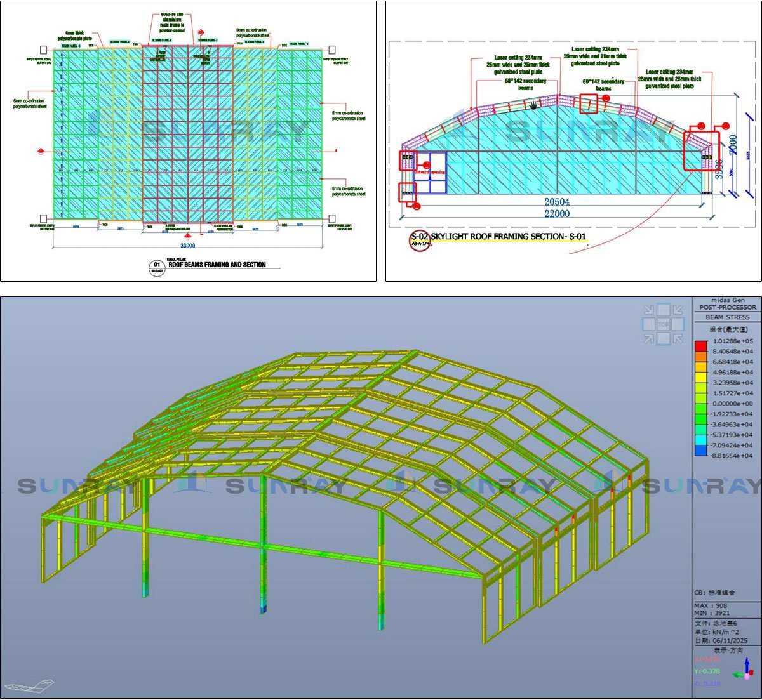Viewport: 762px width, 700px height.
Task: Click the right side view navigation square
Action: pyautogui.click(x=678, y=324)
